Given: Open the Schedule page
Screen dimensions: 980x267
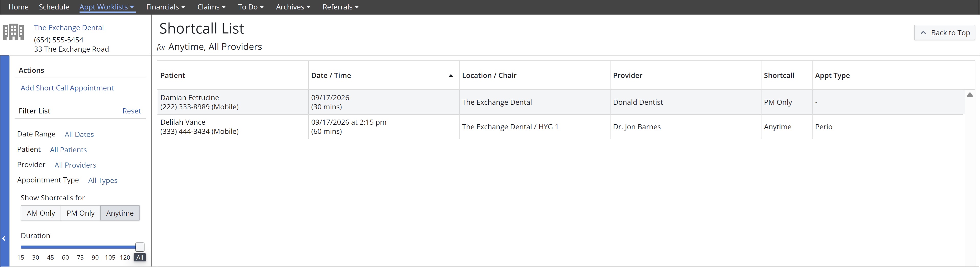Looking at the screenshot, I should click(x=54, y=7).
